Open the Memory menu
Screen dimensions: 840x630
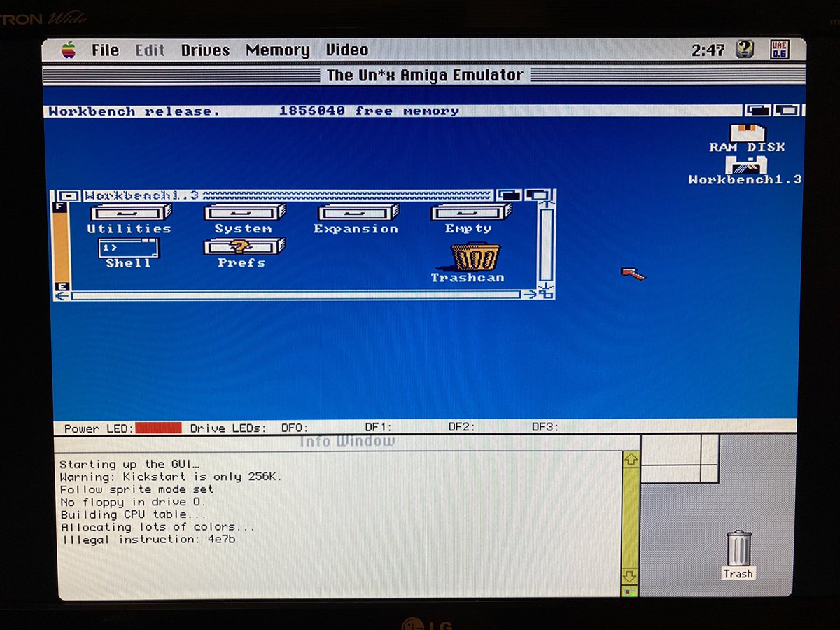[277, 50]
